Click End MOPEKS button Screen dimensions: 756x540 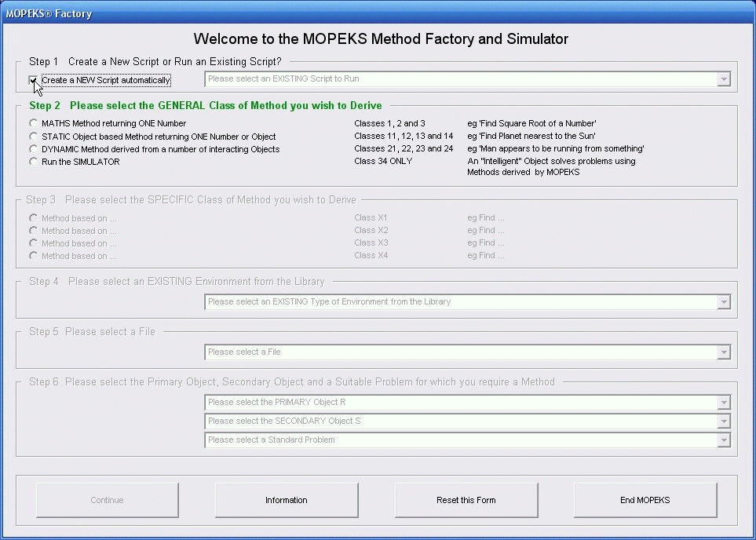645,500
